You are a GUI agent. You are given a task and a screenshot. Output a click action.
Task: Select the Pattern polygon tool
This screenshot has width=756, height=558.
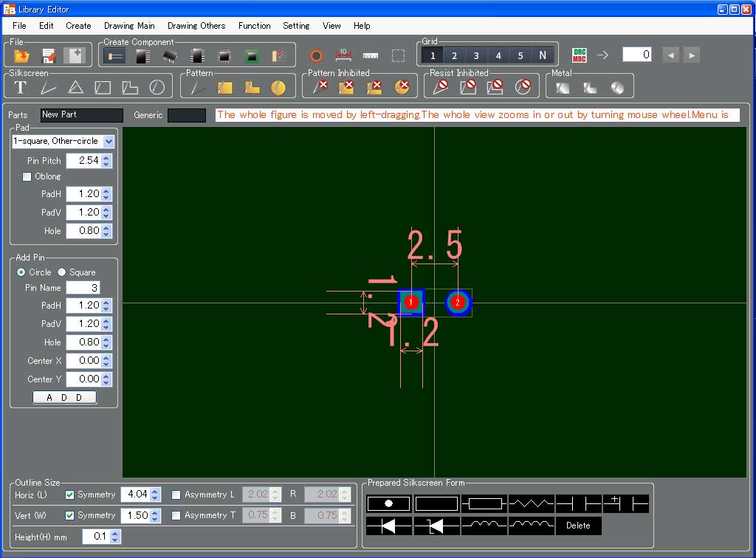[252, 88]
